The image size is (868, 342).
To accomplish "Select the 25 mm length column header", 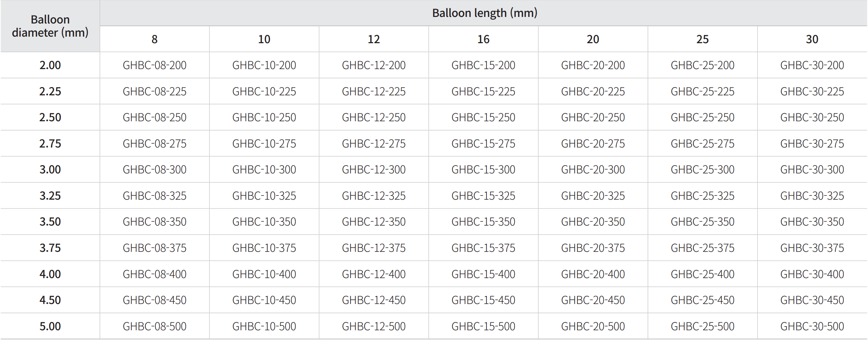I will (x=702, y=39).
